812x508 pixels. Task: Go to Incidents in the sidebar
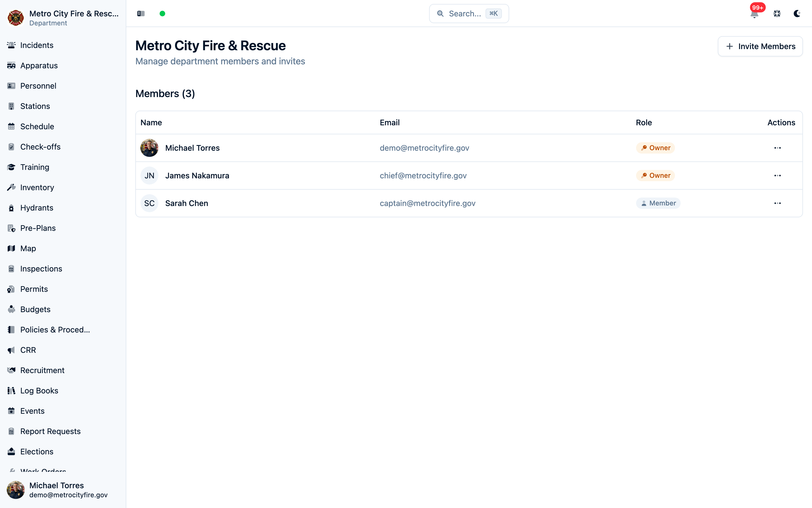[x=63, y=45]
